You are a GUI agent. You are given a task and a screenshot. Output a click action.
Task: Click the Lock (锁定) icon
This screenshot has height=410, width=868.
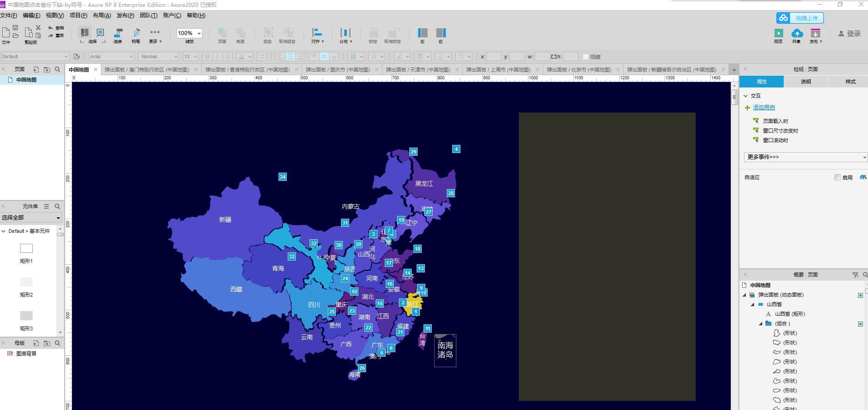tap(373, 33)
